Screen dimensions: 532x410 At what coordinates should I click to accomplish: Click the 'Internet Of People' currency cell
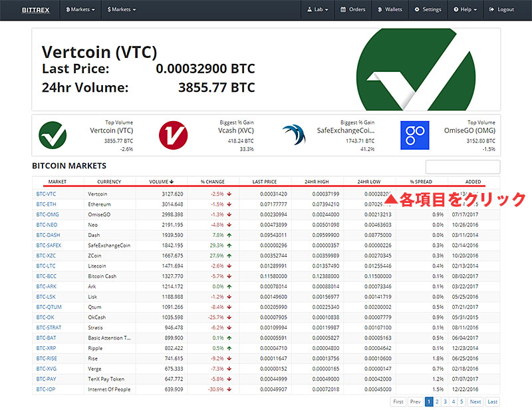[109, 389]
